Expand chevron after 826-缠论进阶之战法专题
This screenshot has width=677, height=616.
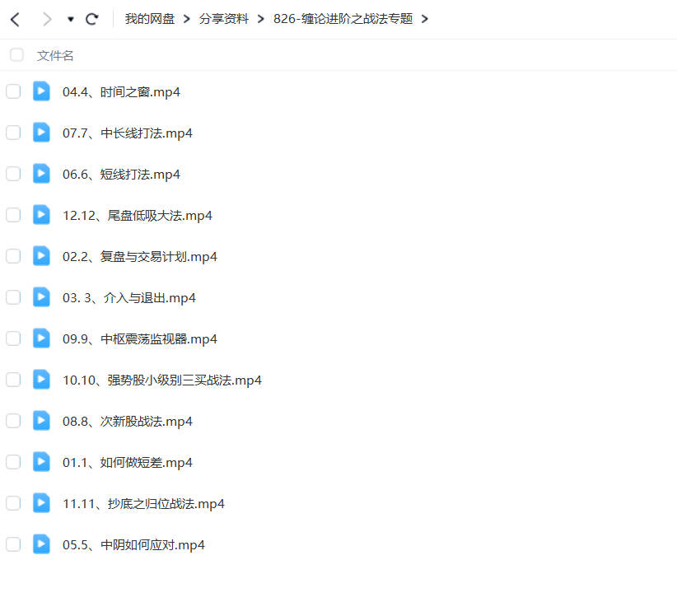425,19
